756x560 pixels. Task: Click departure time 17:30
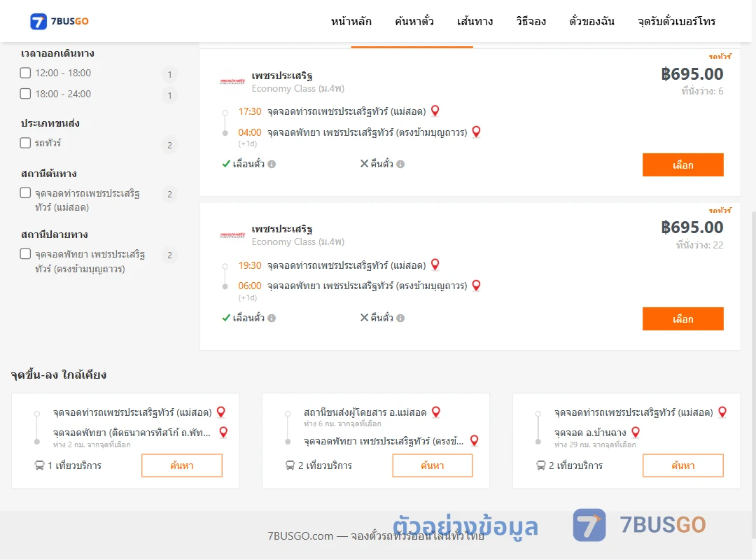(x=250, y=111)
